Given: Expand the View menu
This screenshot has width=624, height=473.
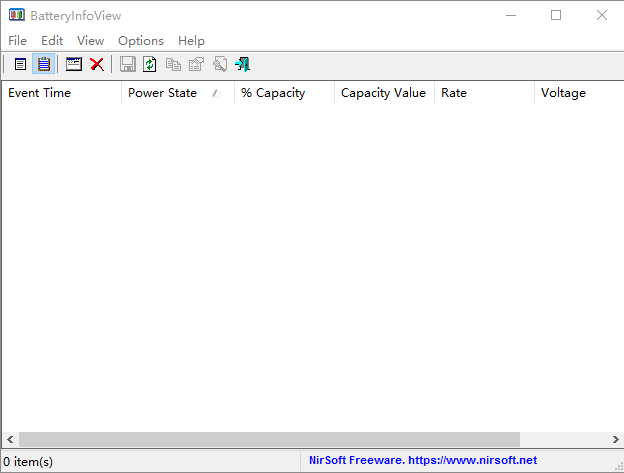Looking at the screenshot, I should [x=90, y=41].
